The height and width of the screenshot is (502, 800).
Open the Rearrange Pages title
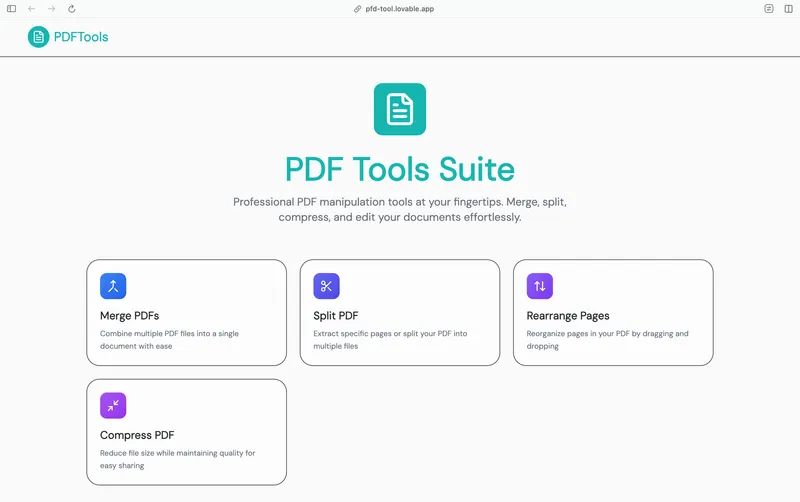coord(568,316)
